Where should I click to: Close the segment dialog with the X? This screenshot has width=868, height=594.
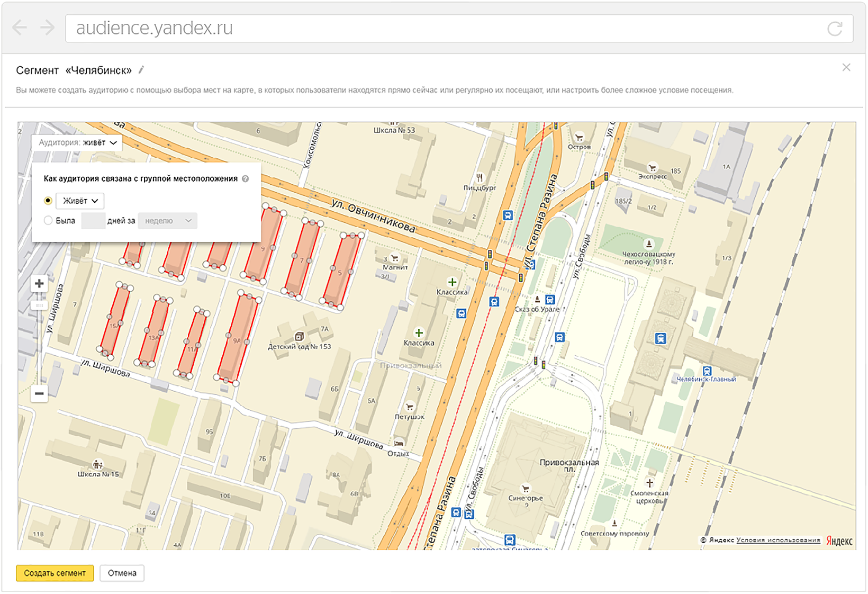pos(846,67)
